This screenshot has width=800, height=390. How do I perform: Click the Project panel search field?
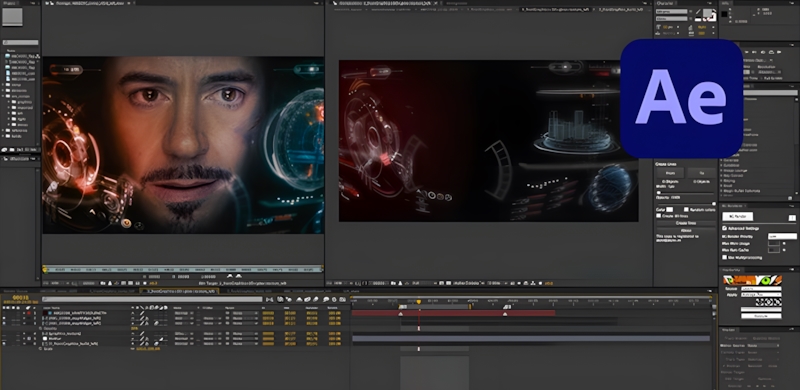[20, 42]
